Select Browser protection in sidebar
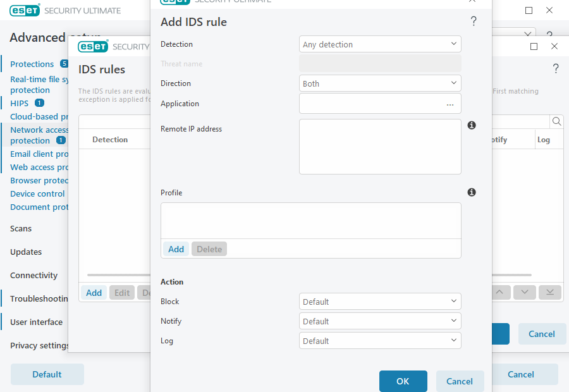This screenshot has height=392, width=569. [x=39, y=180]
